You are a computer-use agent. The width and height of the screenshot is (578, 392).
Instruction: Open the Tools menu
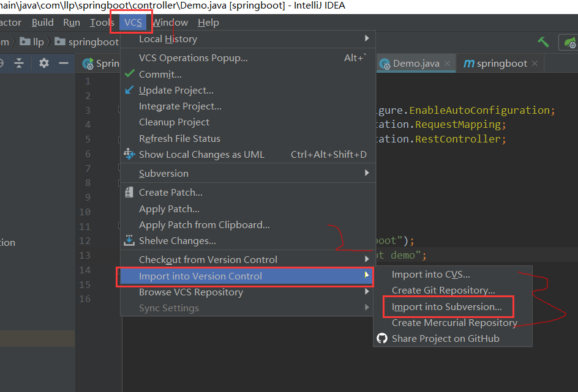(x=102, y=23)
